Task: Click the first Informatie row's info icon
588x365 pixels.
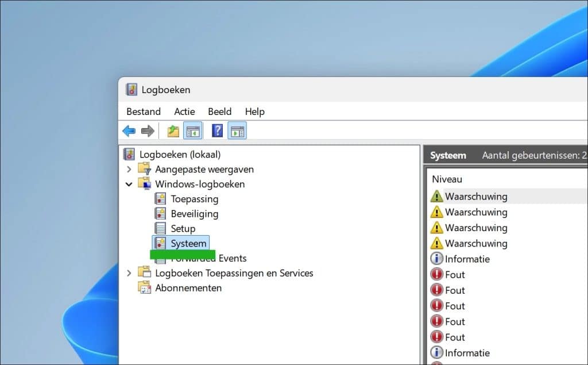Action: (x=436, y=259)
